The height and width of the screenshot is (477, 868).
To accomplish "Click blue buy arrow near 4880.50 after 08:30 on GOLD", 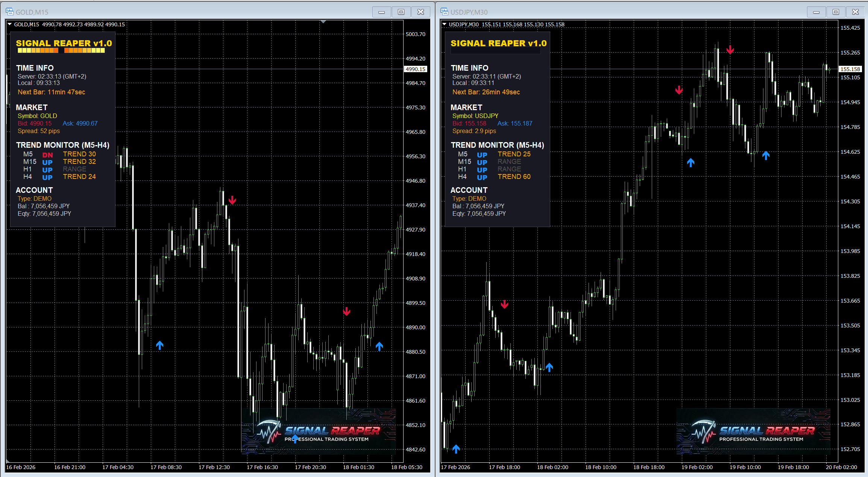I will [159, 345].
